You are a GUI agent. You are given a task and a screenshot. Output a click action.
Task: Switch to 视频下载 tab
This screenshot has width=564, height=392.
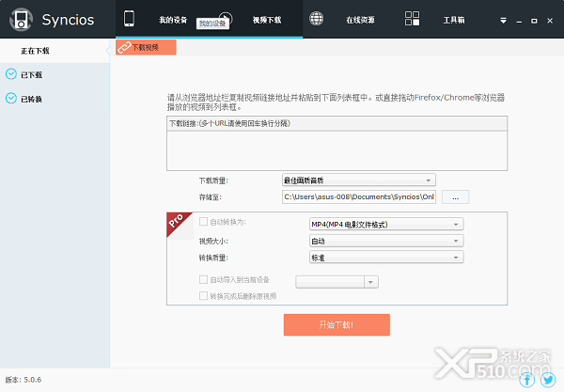click(x=267, y=20)
